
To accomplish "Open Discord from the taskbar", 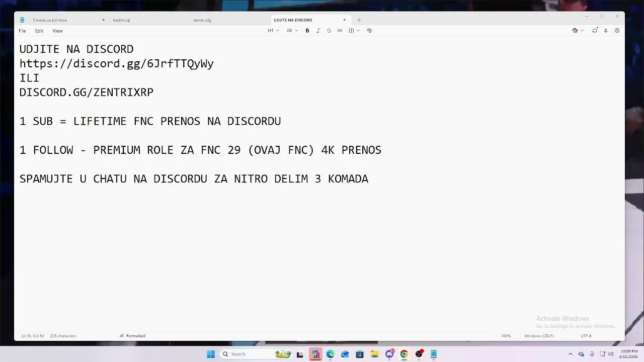I will (389, 354).
